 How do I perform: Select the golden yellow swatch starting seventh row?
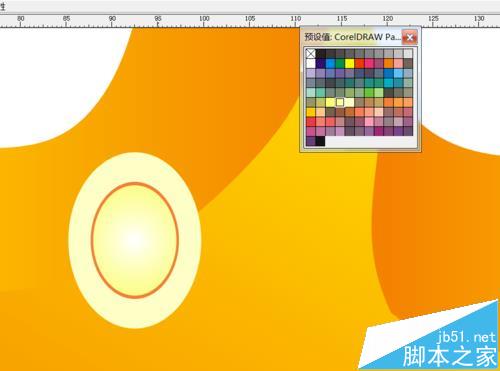311,112
